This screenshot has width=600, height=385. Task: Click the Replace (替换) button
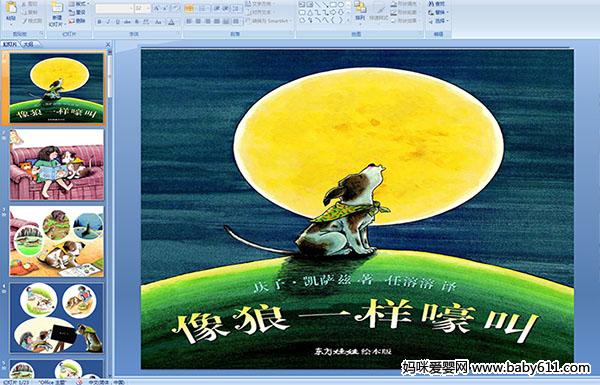coord(437,12)
